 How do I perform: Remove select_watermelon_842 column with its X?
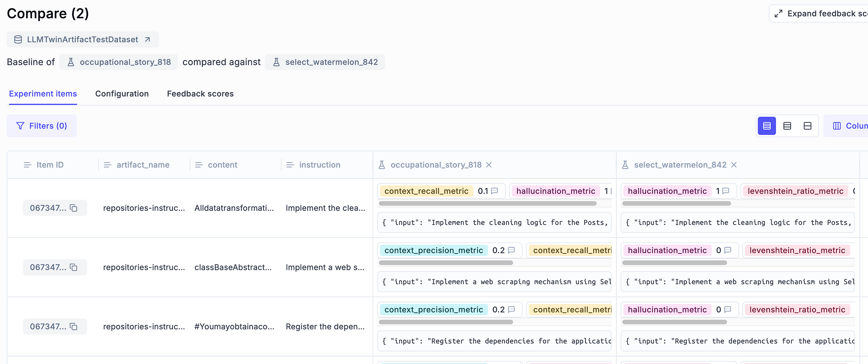(734, 165)
